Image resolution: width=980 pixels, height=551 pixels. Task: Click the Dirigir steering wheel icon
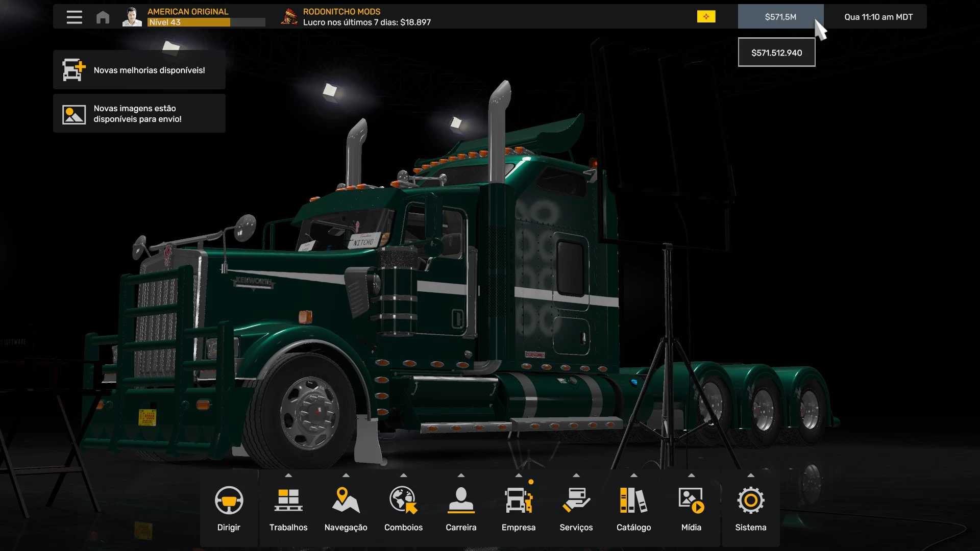coord(229,500)
